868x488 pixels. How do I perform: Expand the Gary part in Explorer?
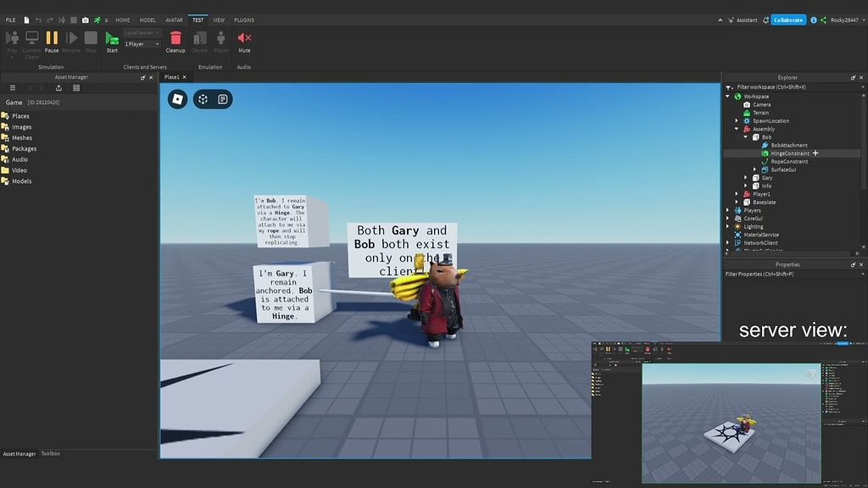pyautogui.click(x=746, y=178)
